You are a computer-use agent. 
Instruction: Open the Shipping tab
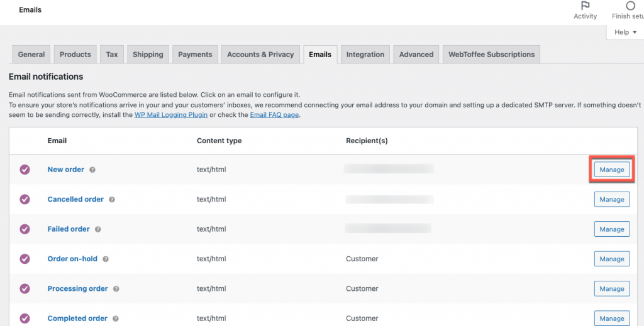tap(148, 55)
